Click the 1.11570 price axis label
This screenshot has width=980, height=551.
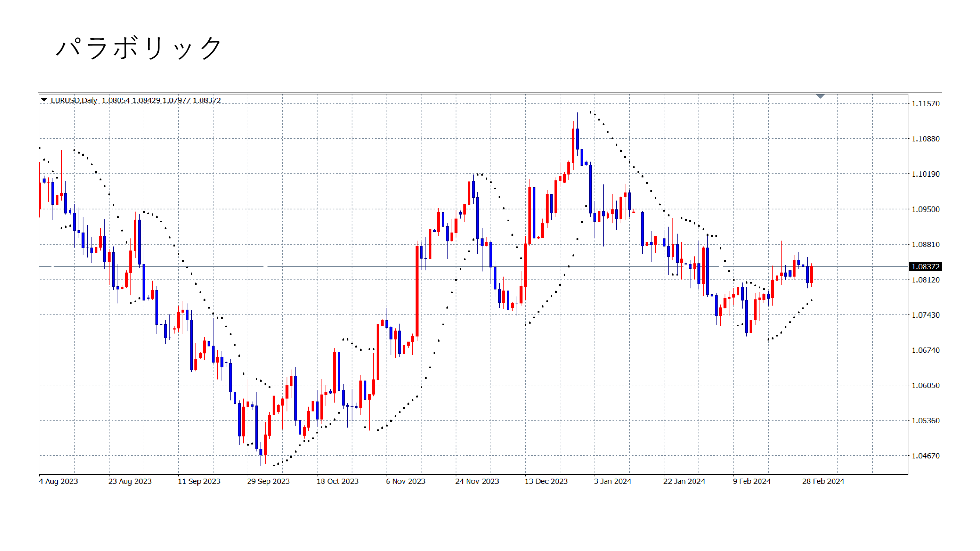click(x=926, y=104)
